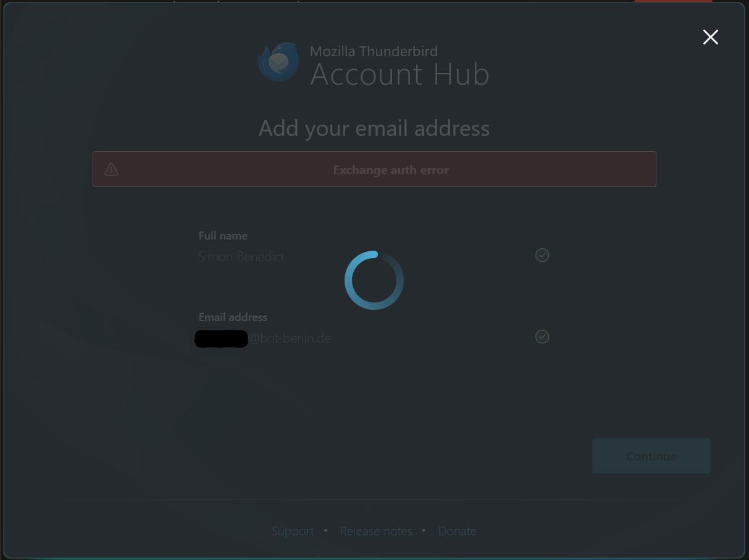
Task: Click the Exchange auth error banner
Action: (x=374, y=169)
